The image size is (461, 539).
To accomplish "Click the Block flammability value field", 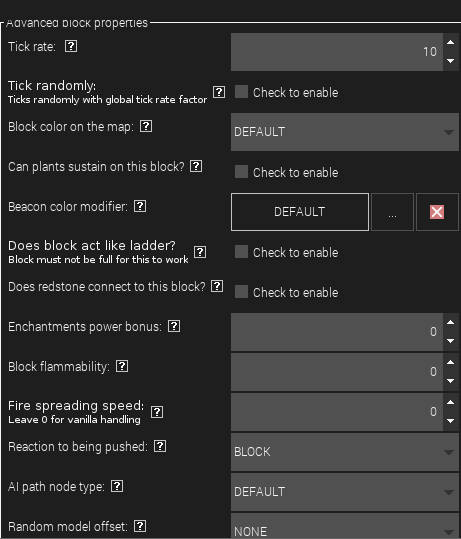I will pos(337,372).
